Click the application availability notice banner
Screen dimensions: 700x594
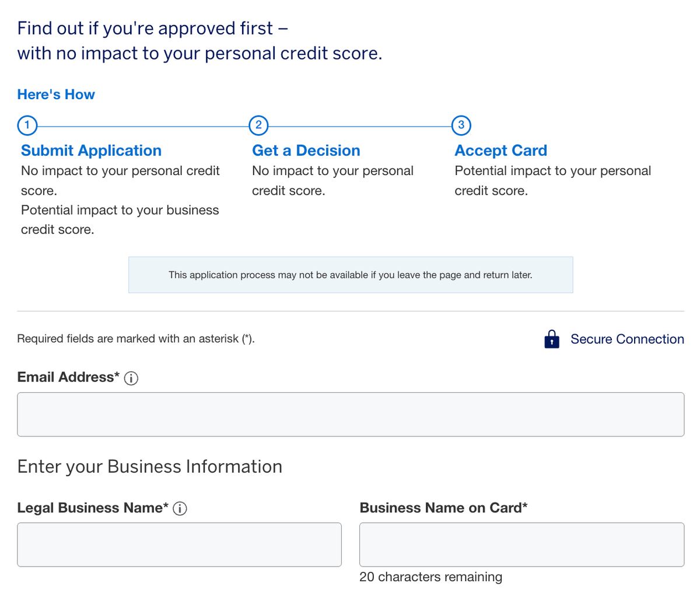[x=350, y=274]
